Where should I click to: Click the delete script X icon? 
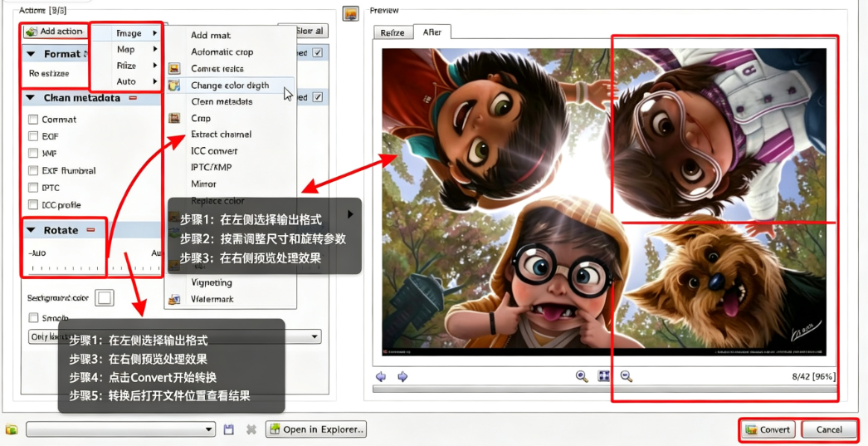point(251,429)
